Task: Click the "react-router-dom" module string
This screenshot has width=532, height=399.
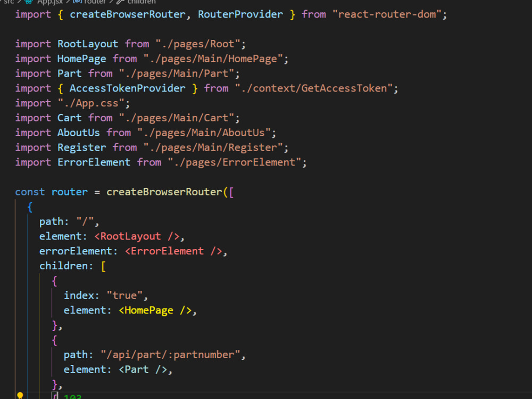Action: click(387, 14)
